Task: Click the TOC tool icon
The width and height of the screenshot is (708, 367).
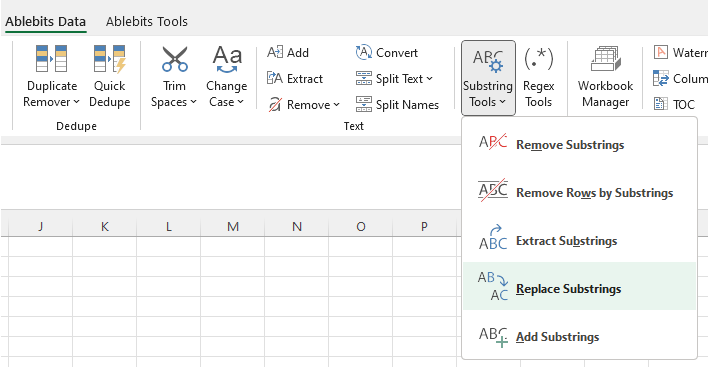Action: pyautogui.click(x=661, y=105)
